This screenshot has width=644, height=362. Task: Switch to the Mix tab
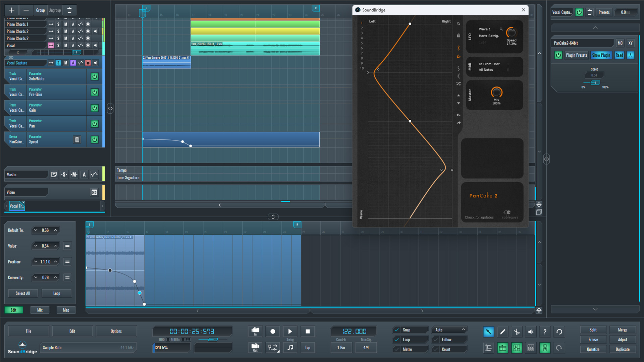(40, 310)
